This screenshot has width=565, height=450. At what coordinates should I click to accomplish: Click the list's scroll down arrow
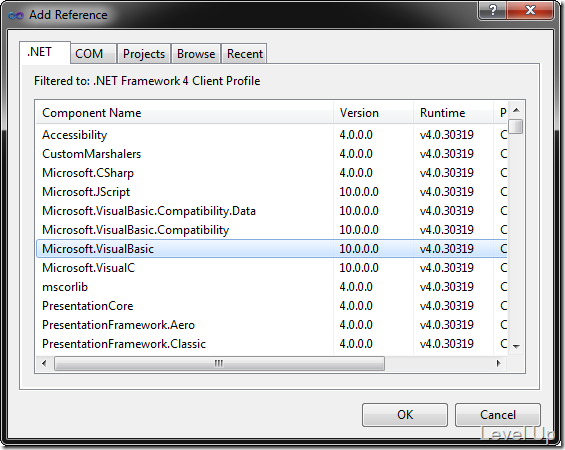coord(516,346)
